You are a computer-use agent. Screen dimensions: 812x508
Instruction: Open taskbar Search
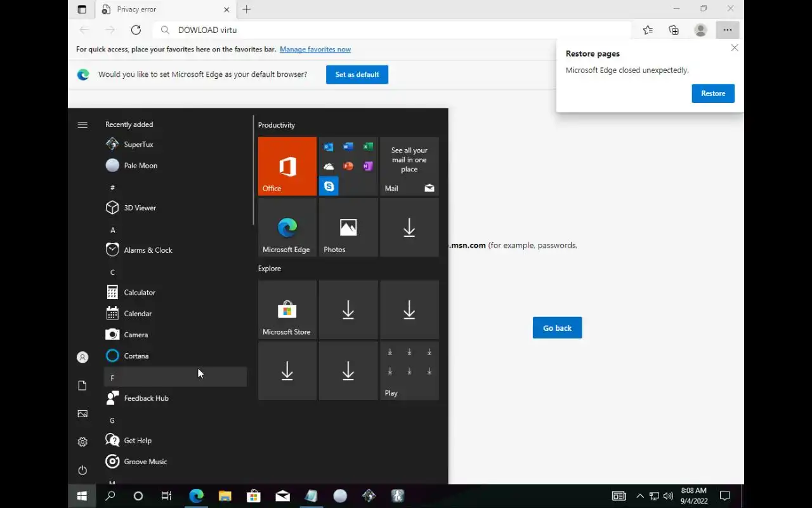point(110,496)
